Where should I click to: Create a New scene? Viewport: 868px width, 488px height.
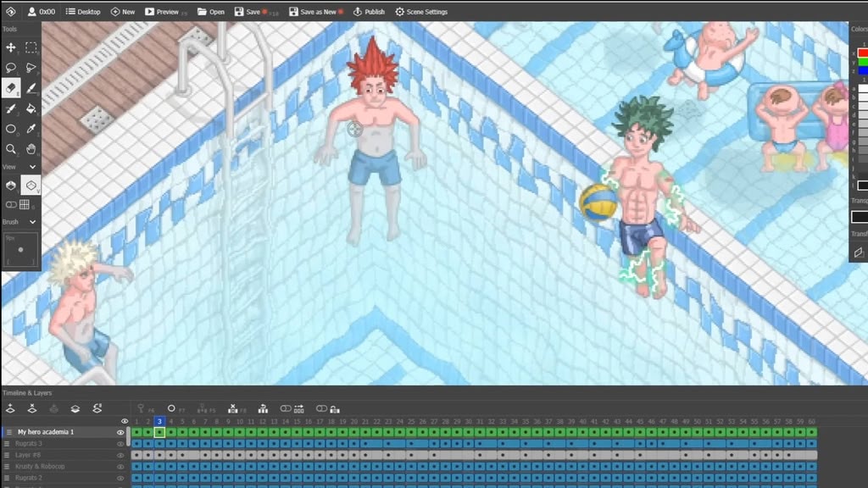pos(123,12)
